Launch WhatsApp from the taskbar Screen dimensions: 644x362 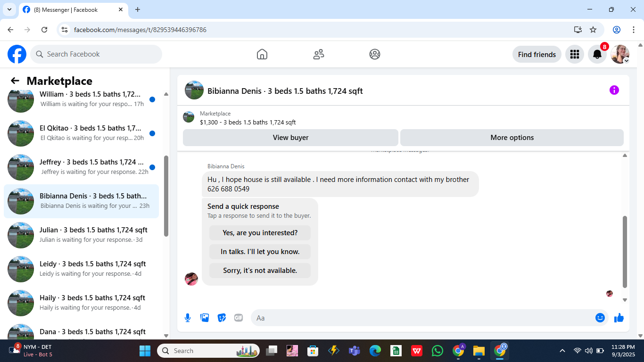click(x=438, y=351)
